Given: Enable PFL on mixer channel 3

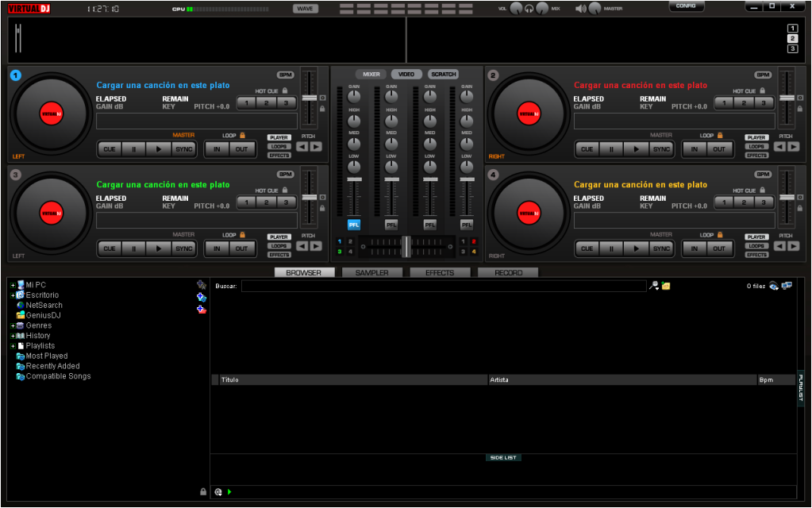Looking at the screenshot, I should (x=430, y=225).
